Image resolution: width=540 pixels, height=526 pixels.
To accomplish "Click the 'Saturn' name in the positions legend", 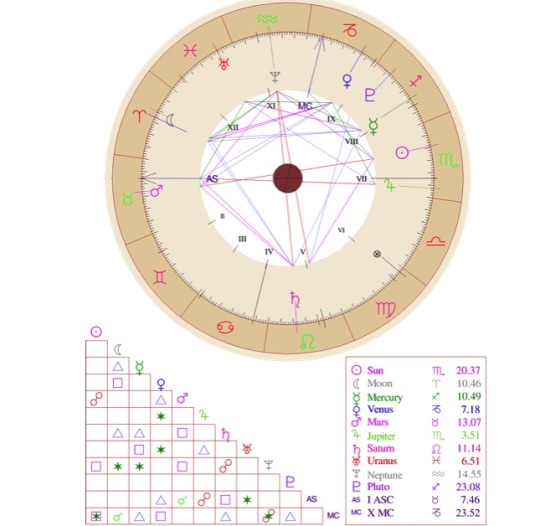I will click(x=381, y=448).
